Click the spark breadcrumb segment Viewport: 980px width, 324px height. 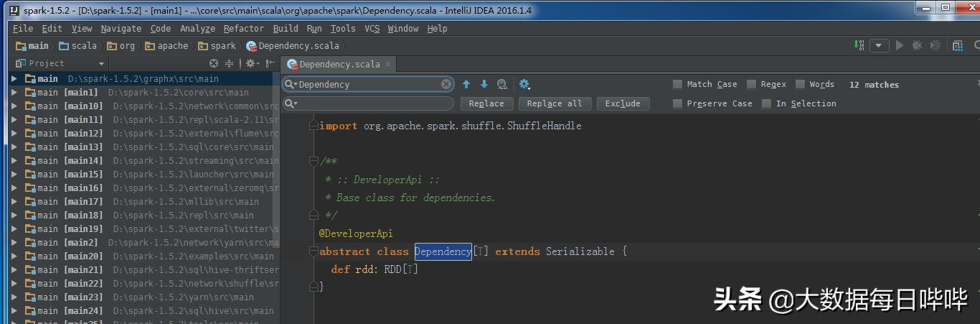tap(217, 46)
